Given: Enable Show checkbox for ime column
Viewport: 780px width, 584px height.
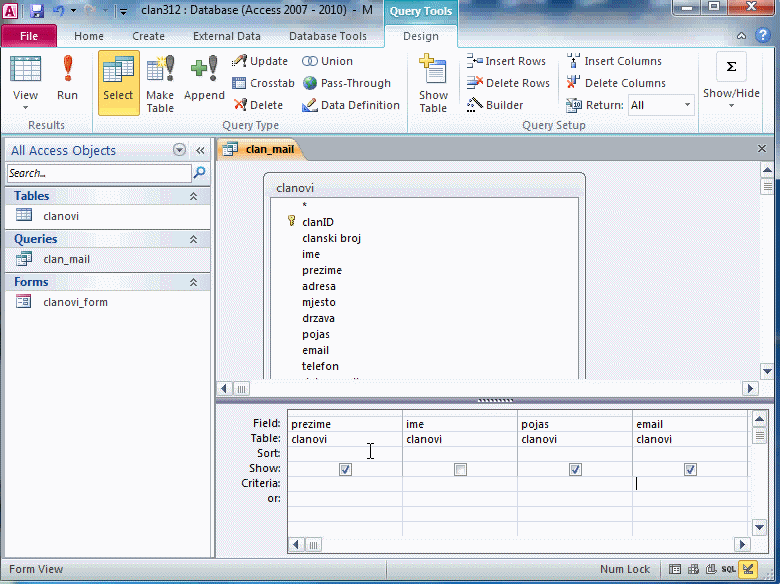Looking at the screenshot, I should [x=460, y=469].
